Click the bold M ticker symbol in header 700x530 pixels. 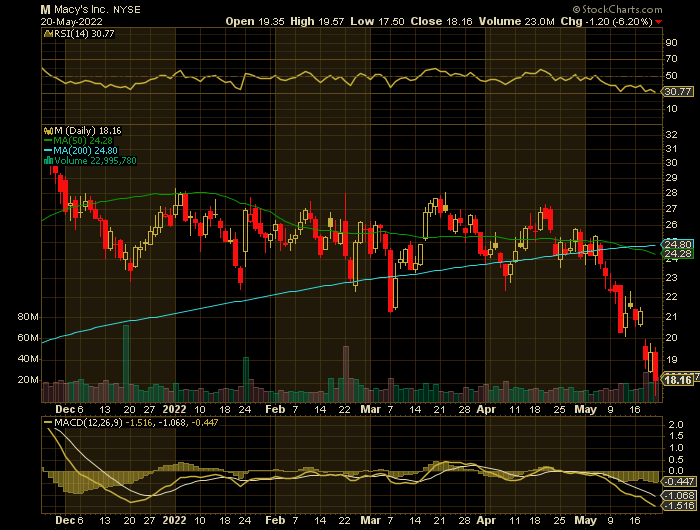(x=45, y=10)
